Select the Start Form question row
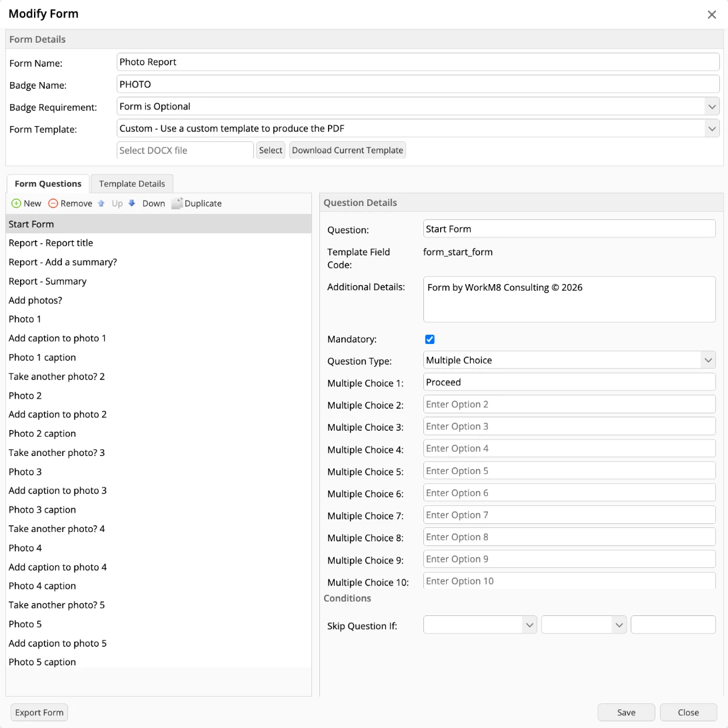This screenshot has width=728, height=728. pyautogui.click(x=158, y=224)
